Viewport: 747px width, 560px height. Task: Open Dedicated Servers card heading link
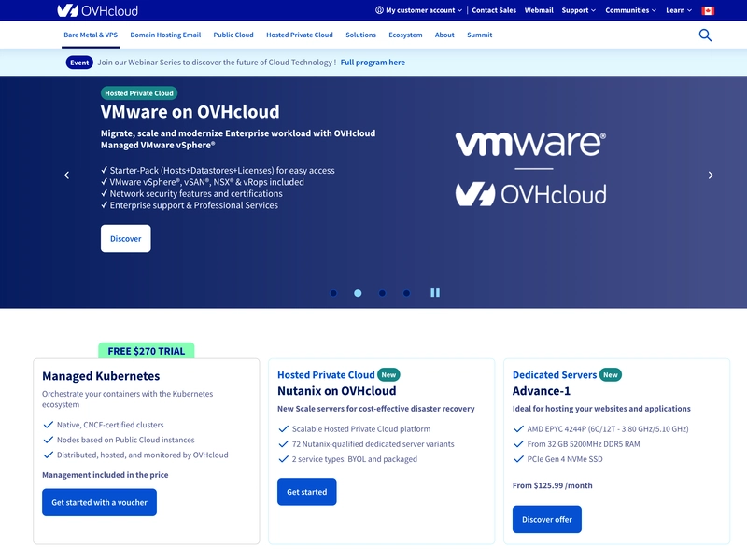555,375
